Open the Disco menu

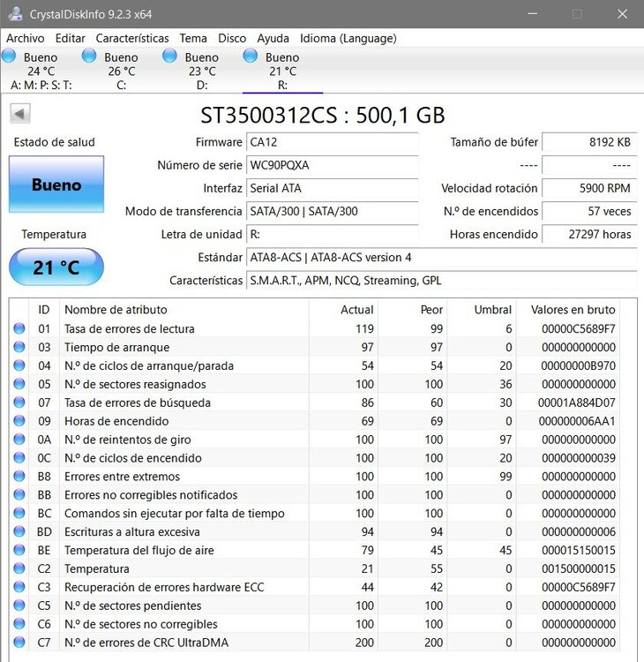pos(232,39)
